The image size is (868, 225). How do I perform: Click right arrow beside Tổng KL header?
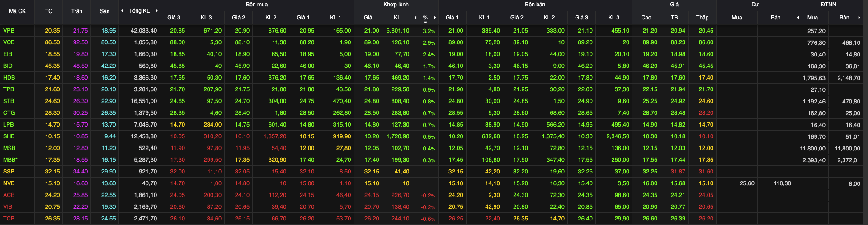156,11
